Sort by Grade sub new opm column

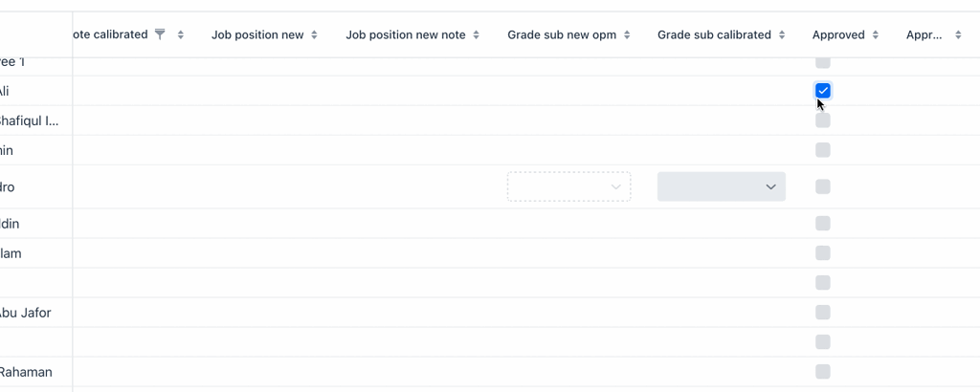[627, 35]
